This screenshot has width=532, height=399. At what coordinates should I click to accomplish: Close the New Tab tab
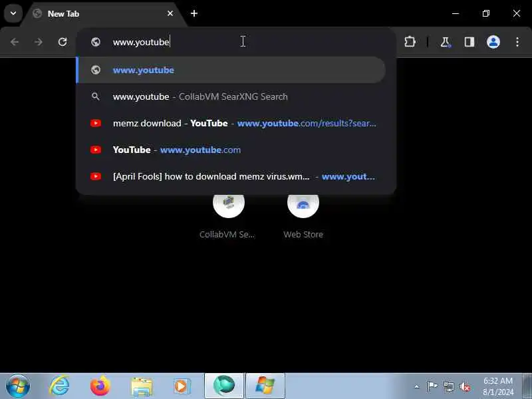tap(170, 13)
